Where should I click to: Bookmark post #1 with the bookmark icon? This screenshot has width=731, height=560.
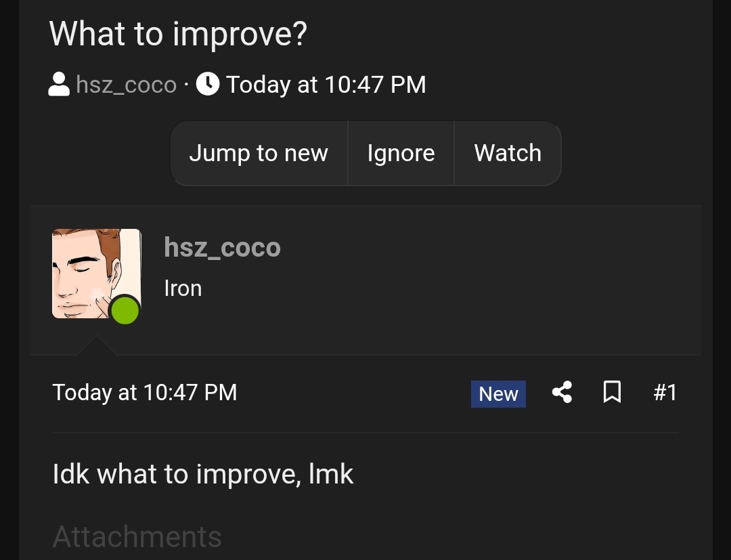(612, 392)
